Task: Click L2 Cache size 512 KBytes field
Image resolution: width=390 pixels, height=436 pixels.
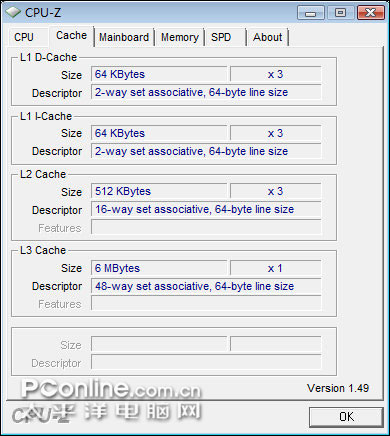Action: [x=159, y=191]
